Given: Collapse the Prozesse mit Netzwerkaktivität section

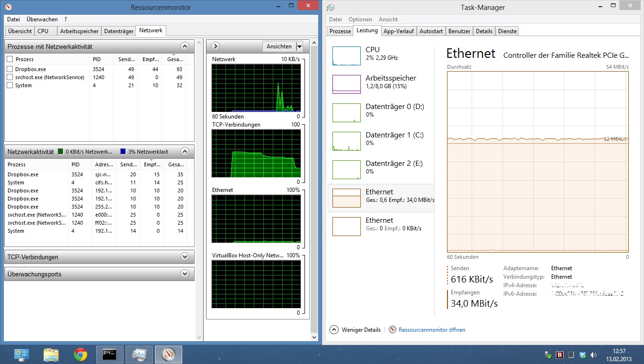Looking at the screenshot, I should (185, 46).
